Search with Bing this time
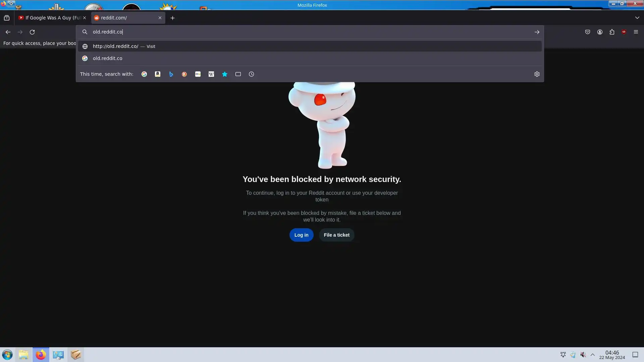 [x=171, y=74]
